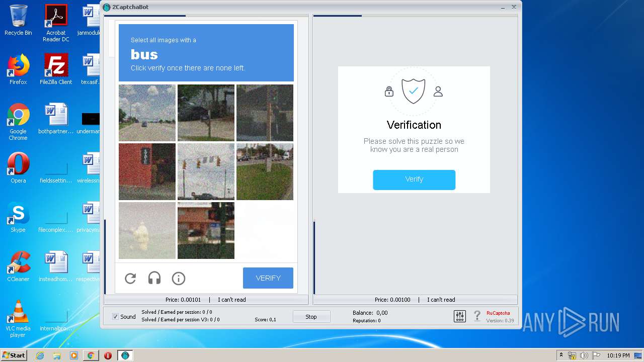Click the Stop button
The height and width of the screenshot is (362, 644).
(x=311, y=317)
